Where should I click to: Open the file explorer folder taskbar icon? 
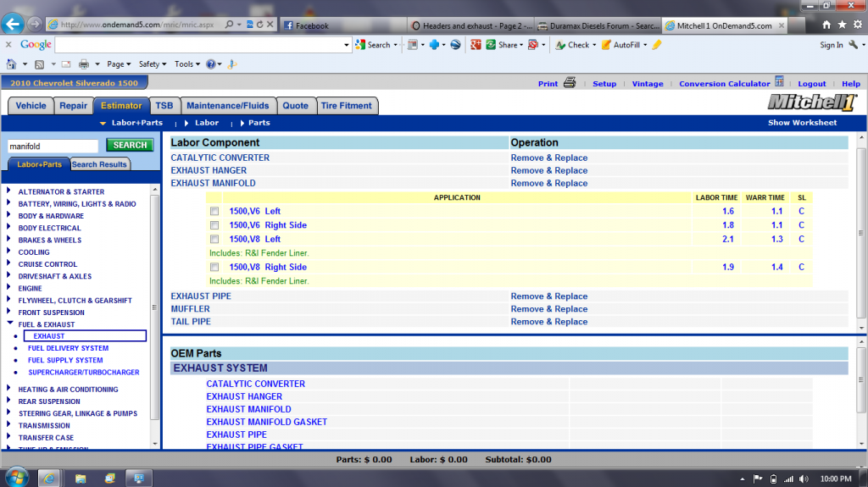point(81,479)
